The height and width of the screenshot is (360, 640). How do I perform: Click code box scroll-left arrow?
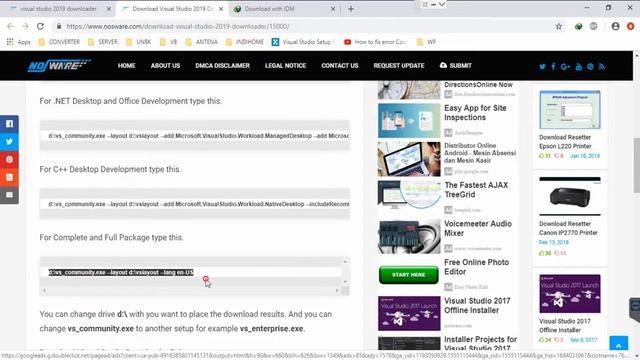tap(44, 291)
